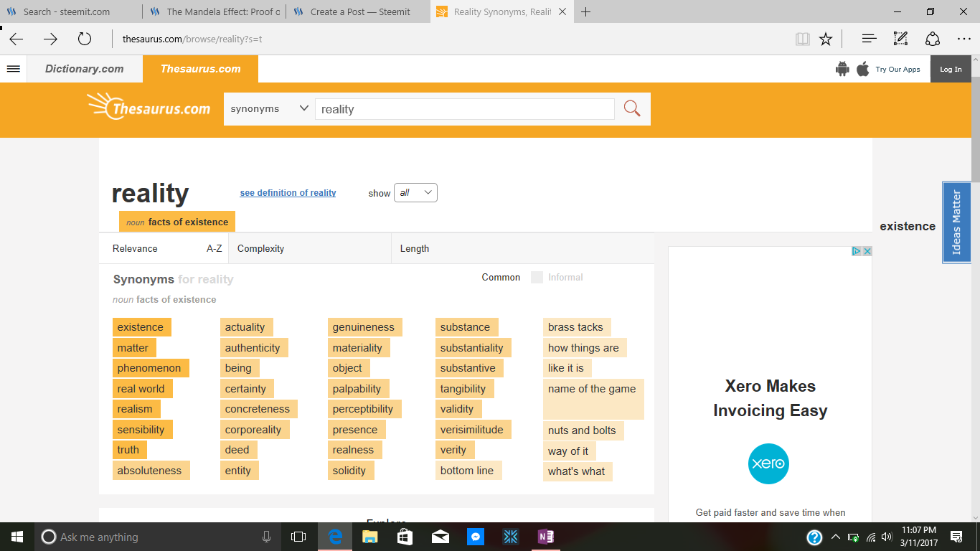Close the Xero ad with X icon

click(x=867, y=251)
